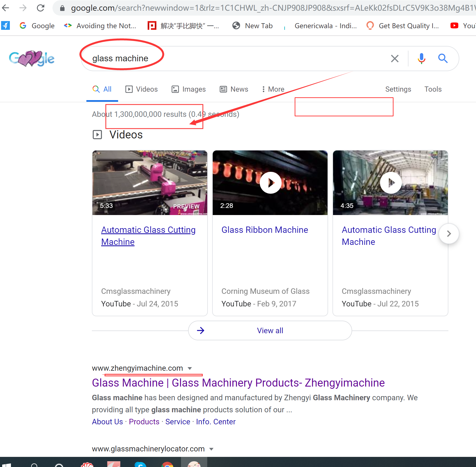Submit search with magnifier icon

[443, 58]
